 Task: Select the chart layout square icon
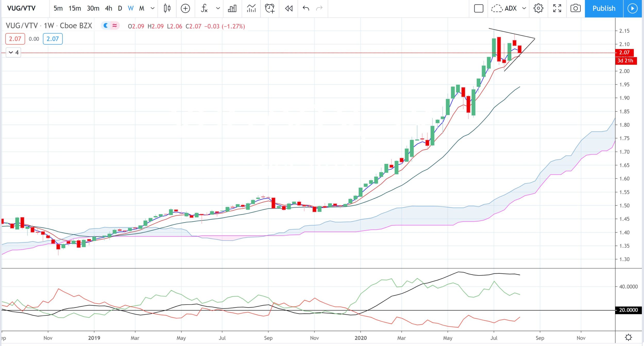(x=479, y=8)
